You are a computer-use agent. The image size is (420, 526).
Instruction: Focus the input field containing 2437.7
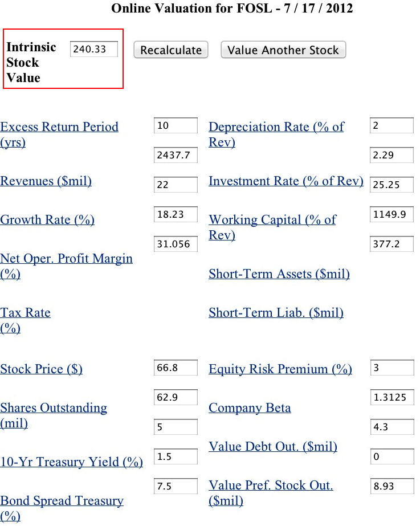(176, 155)
